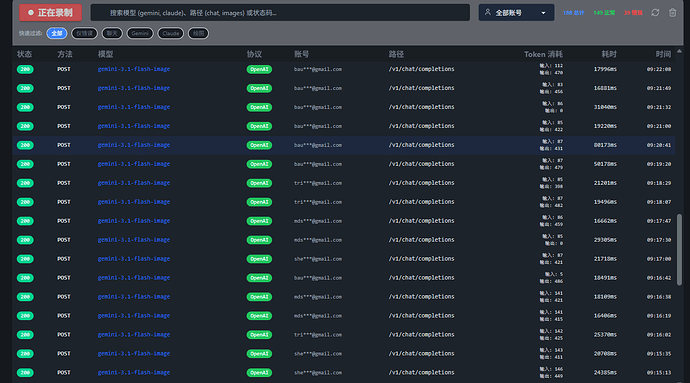Image resolution: width=690 pixels, height=383 pixels.
Task: Select the 16406ms duration cell
Action: (605, 316)
